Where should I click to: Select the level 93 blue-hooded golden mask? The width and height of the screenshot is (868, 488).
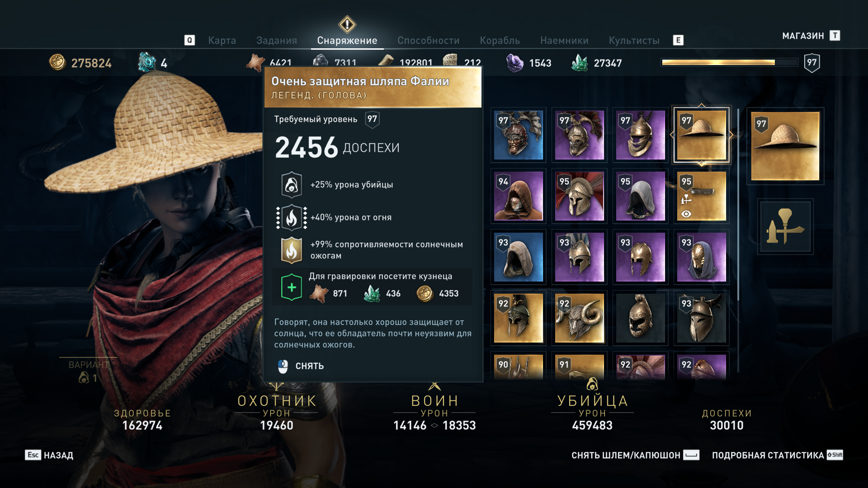point(701,257)
